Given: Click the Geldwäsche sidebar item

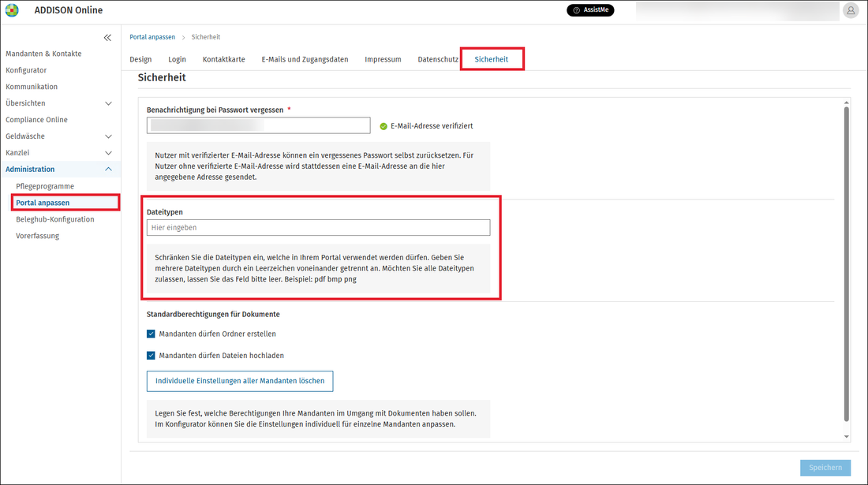Looking at the screenshot, I should click(25, 136).
